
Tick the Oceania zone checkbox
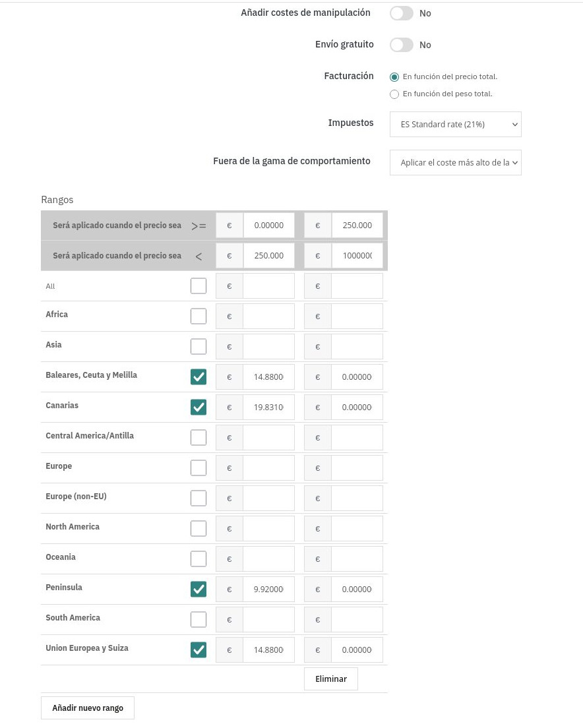[199, 559]
